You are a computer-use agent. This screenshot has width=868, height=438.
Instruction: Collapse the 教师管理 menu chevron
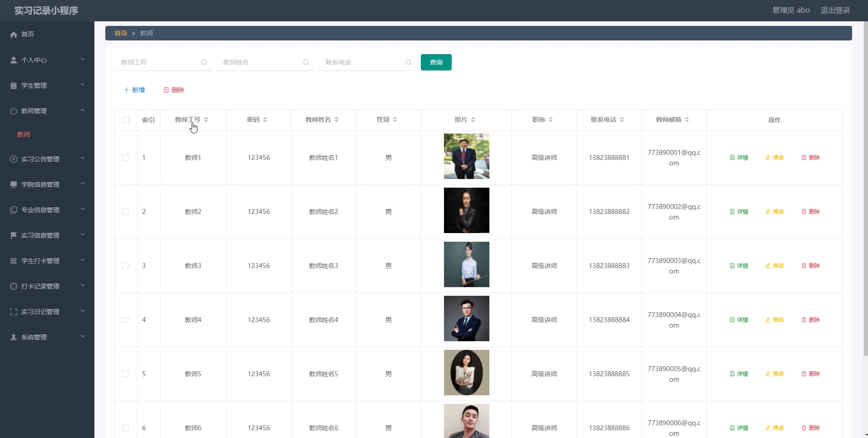coord(83,110)
